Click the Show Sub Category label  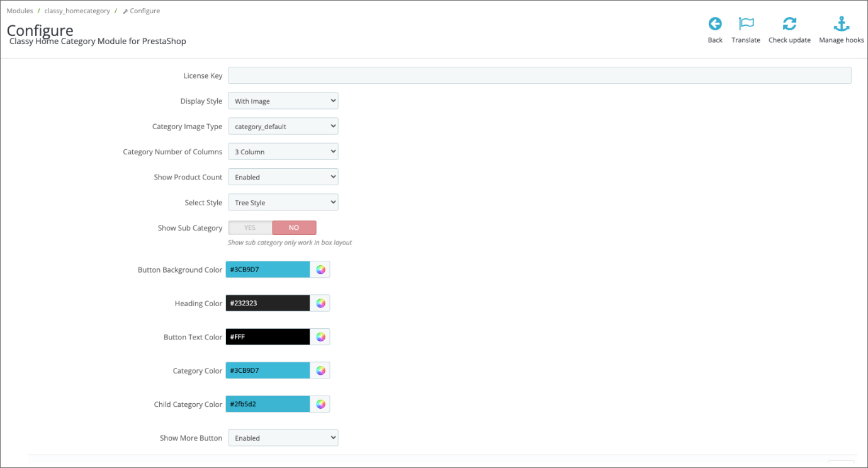pos(190,228)
